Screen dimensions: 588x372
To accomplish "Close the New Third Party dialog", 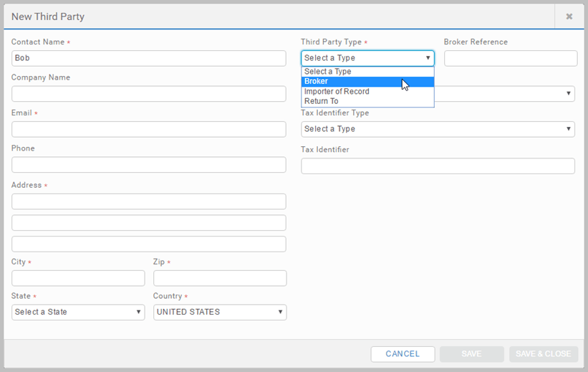I will [569, 16].
